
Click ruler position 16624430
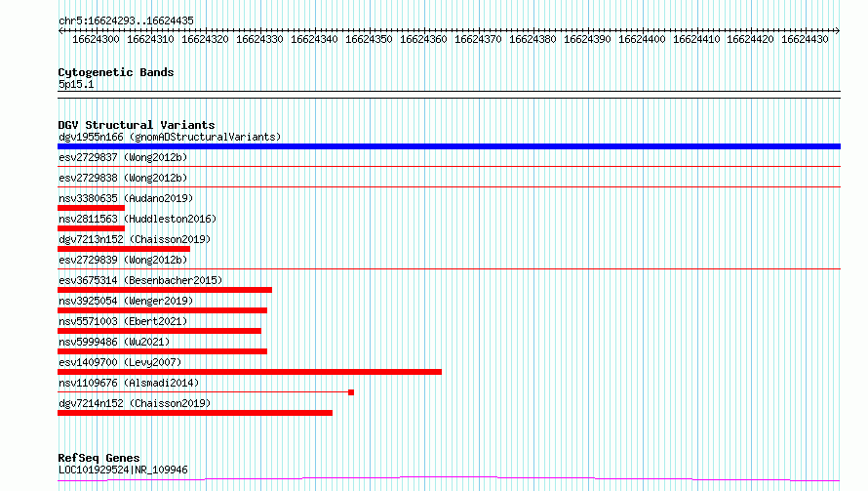[x=805, y=39]
